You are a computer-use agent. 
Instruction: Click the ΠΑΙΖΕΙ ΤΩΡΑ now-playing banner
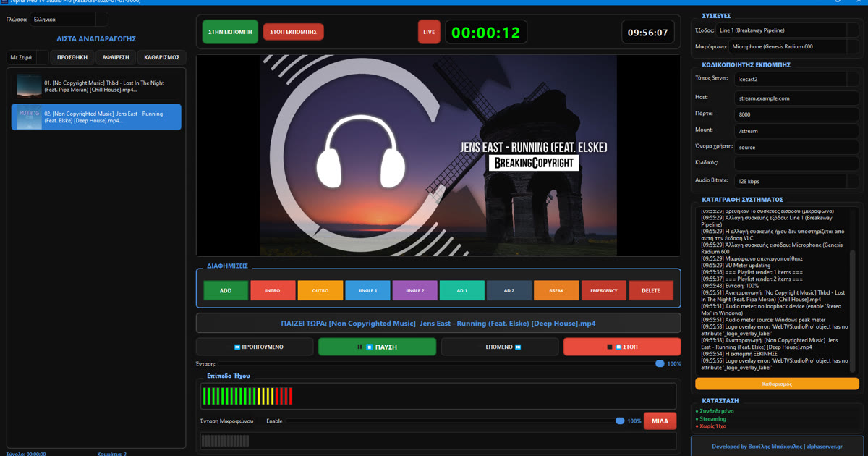click(438, 323)
